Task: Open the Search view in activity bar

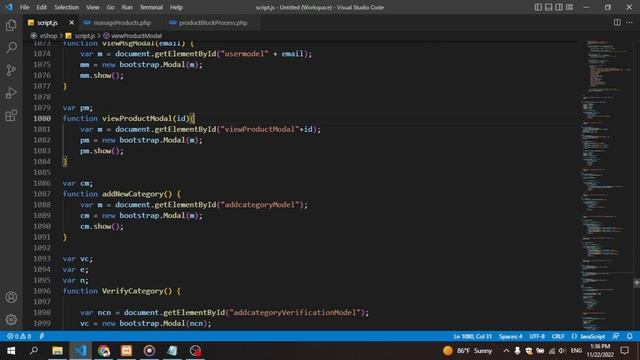Action: pyautogui.click(x=11, y=48)
